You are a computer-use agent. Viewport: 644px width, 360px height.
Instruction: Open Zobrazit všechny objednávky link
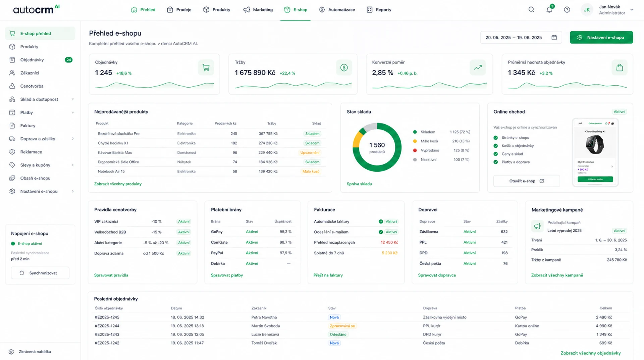click(x=590, y=353)
